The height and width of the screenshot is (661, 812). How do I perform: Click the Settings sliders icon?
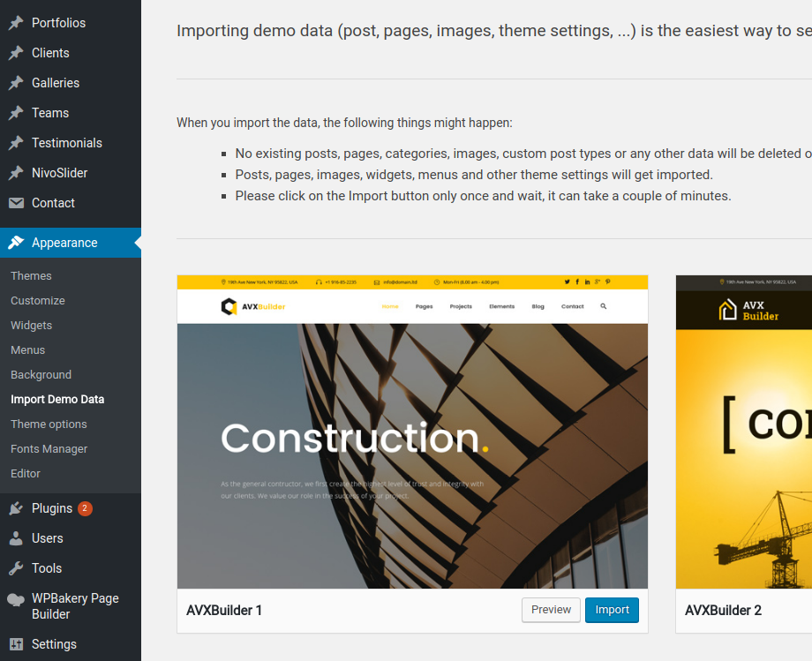(x=16, y=644)
